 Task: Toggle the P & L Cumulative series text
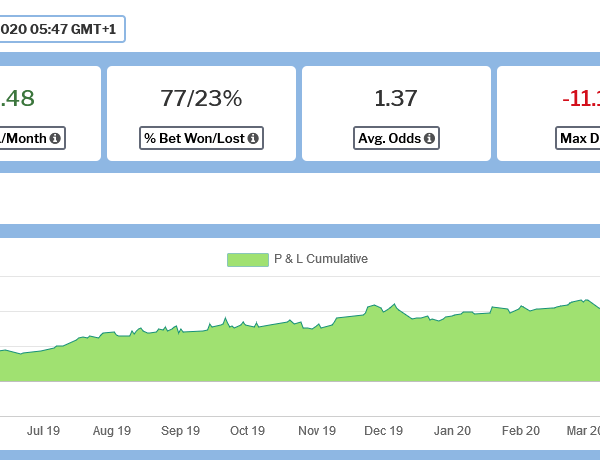point(321,259)
